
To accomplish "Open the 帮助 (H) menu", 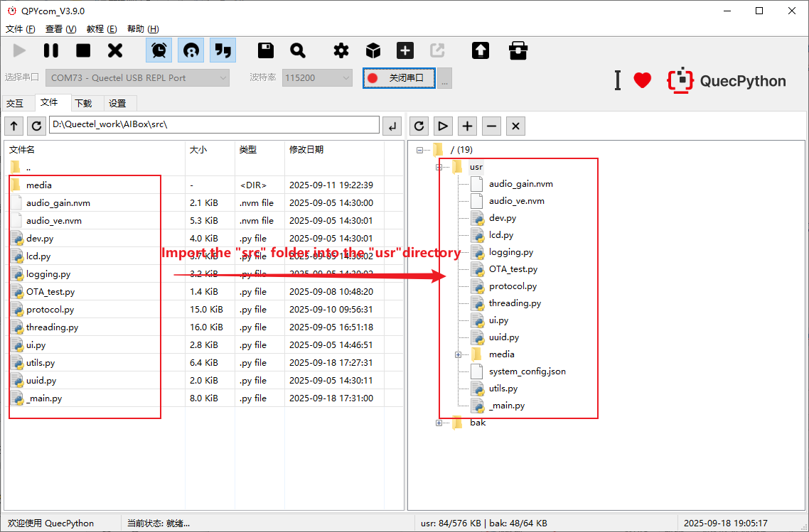I will click(143, 29).
